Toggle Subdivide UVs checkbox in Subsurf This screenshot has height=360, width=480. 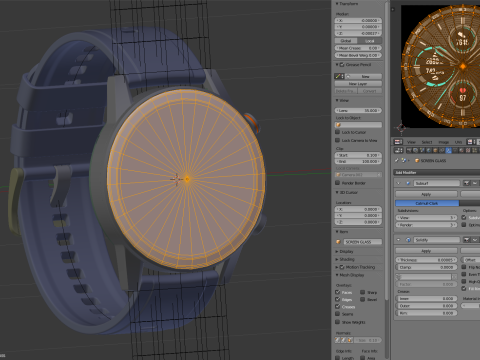(464, 217)
